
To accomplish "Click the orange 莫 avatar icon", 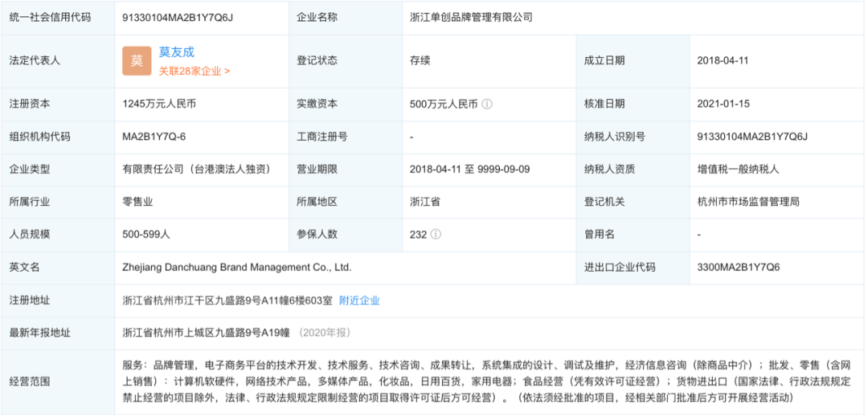I will pyautogui.click(x=137, y=61).
